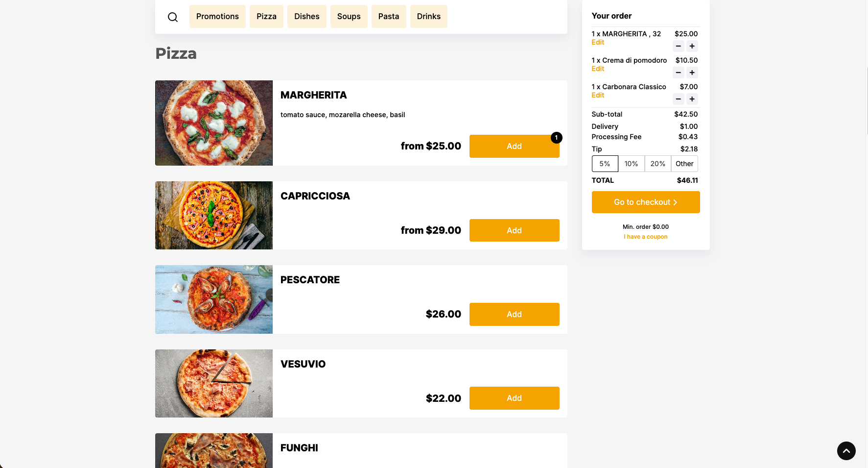Edit the MARGHERITA order item
The height and width of the screenshot is (468, 868).
click(598, 43)
